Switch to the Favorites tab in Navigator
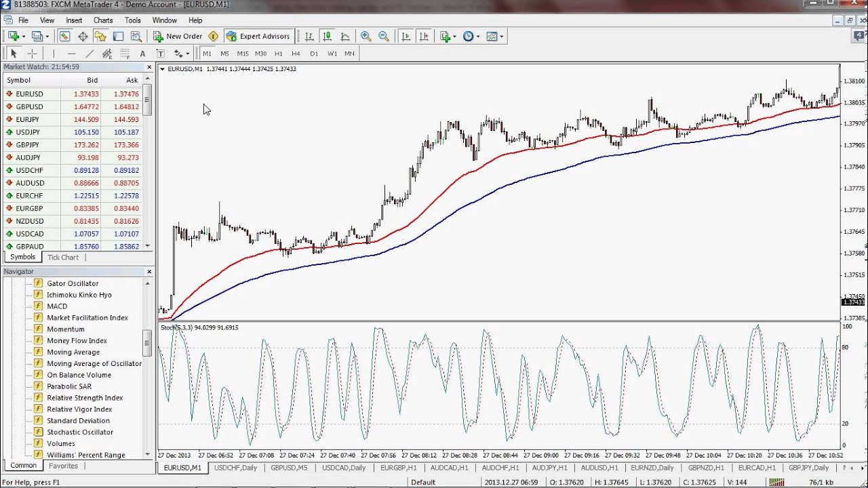The height and width of the screenshot is (488, 868). click(63, 466)
